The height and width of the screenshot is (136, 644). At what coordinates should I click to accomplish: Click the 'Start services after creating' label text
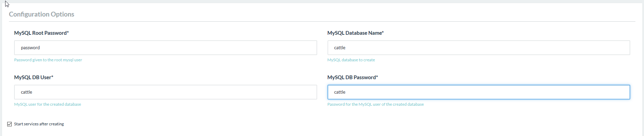39,124
